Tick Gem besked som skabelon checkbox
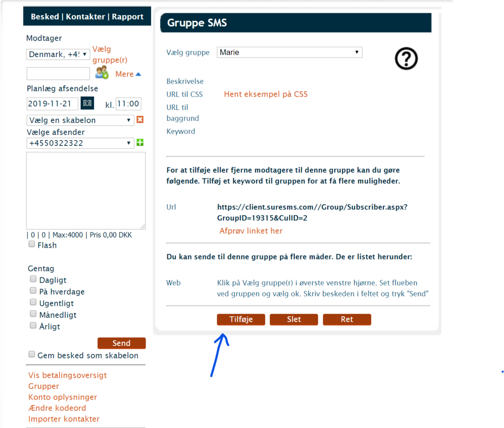The image size is (504, 428). coord(31,354)
